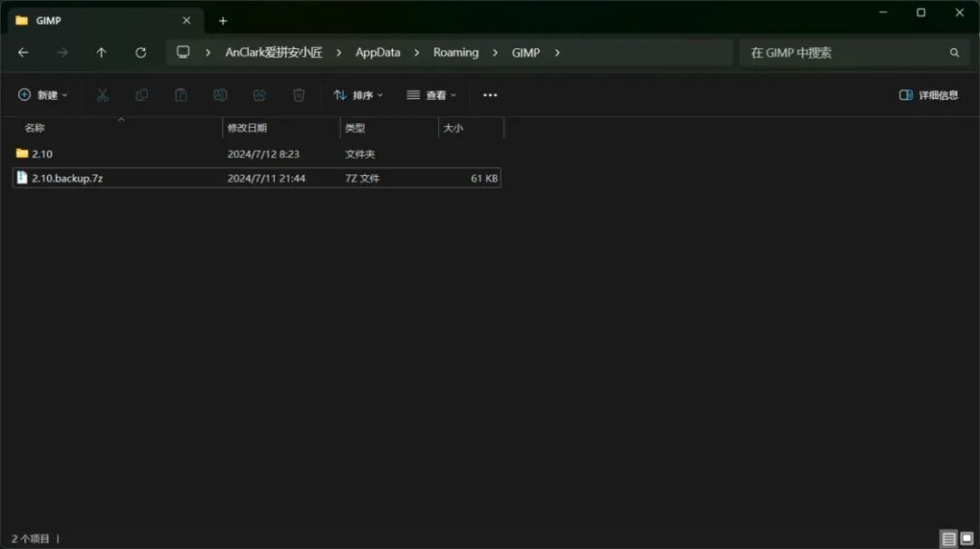Select the 2.10.backup.7z file
Viewport: 980px width, 549px height.
256,178
